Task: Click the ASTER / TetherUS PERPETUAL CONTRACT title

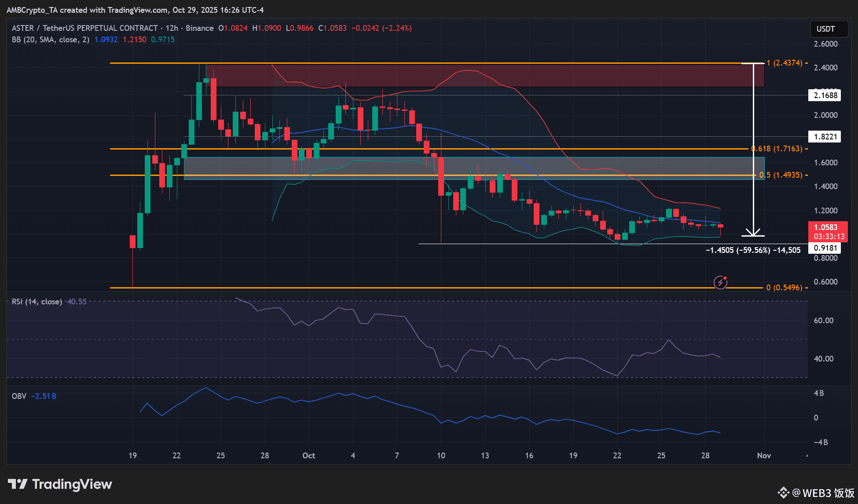Action: 84,28
